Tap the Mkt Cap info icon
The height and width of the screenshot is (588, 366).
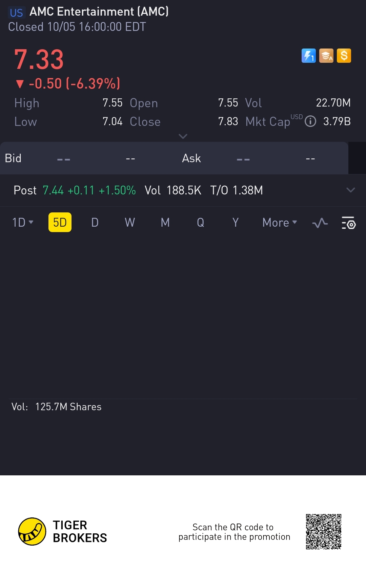[310, 121]
